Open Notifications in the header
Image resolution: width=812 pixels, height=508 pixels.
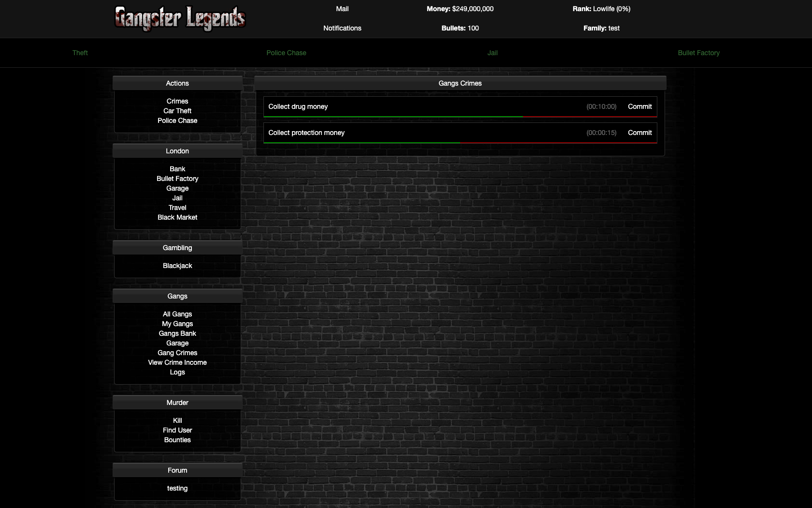click(x=342, y=28)
